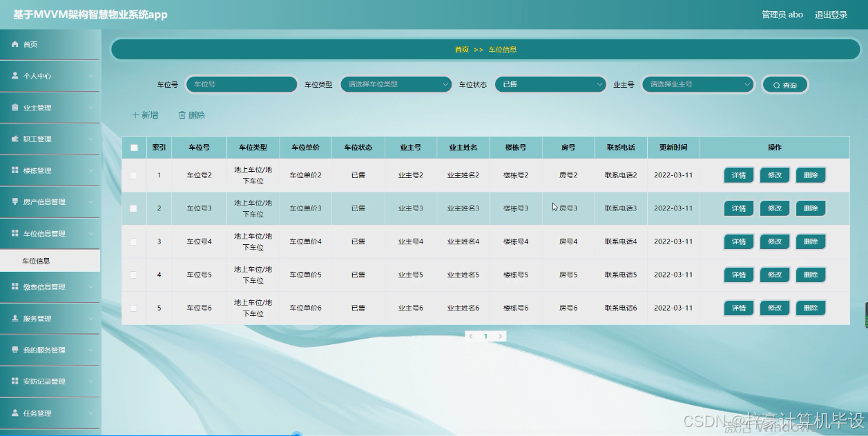Expand 我的服务管理 with its chevron
868x436 pixels.
(91, 350)
